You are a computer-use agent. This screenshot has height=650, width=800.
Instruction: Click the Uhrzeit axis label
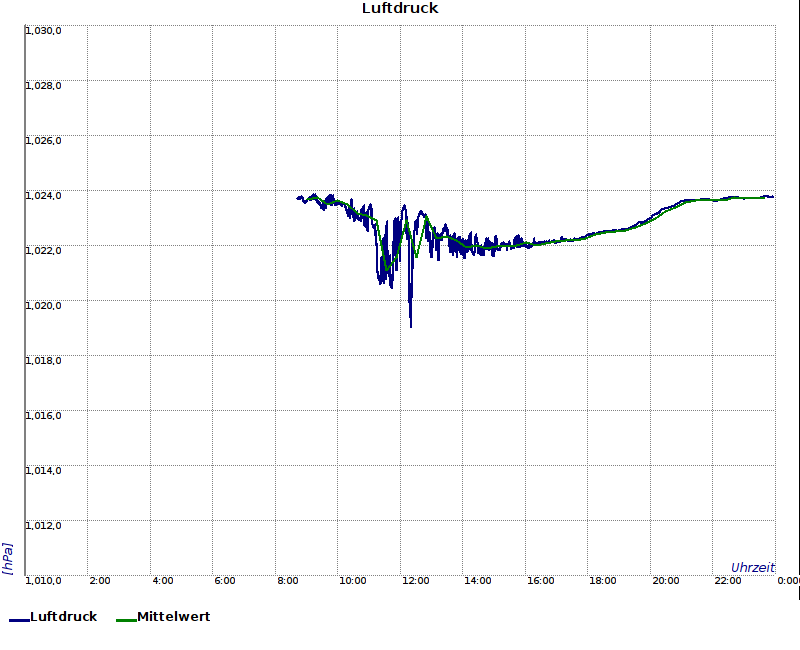point(753,568)
